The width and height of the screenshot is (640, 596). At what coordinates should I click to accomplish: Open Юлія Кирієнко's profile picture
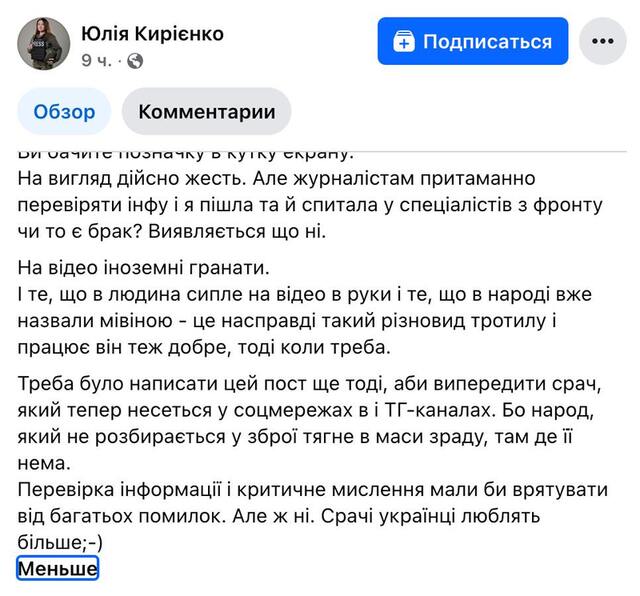point(44,43)
